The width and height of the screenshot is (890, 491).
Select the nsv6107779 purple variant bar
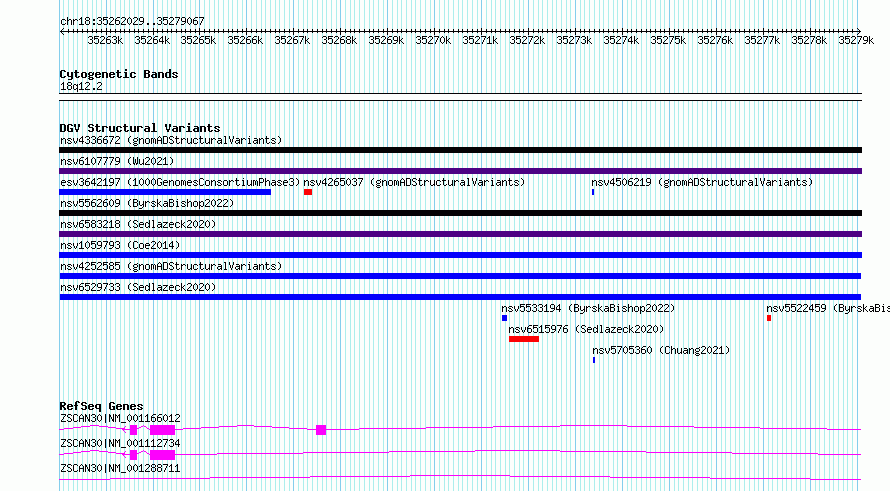coord(460,171)
